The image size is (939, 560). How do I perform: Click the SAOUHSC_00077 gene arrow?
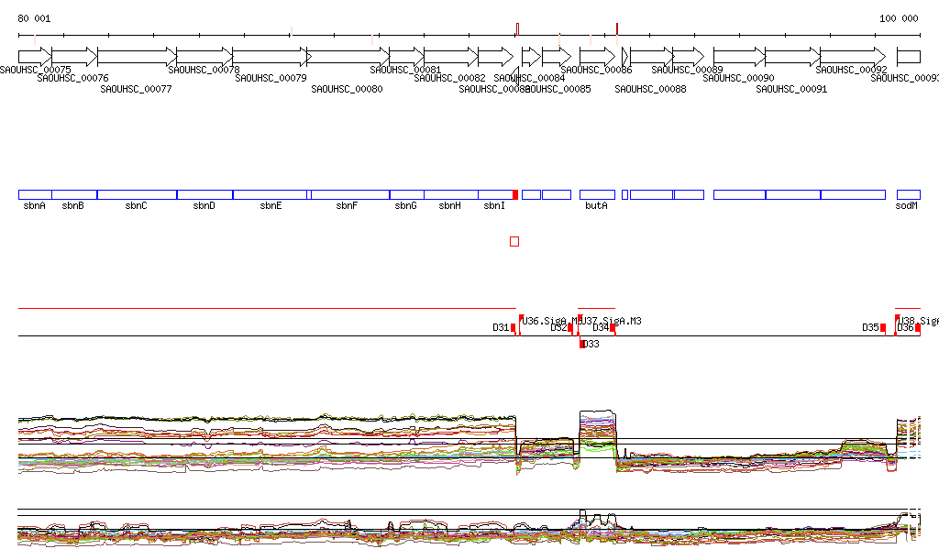pos(138,58)
